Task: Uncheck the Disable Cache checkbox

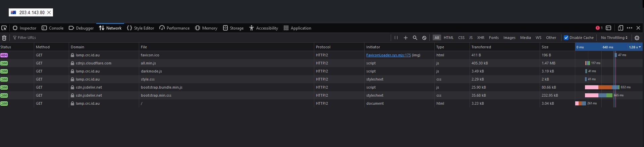Action: (566, 38)
